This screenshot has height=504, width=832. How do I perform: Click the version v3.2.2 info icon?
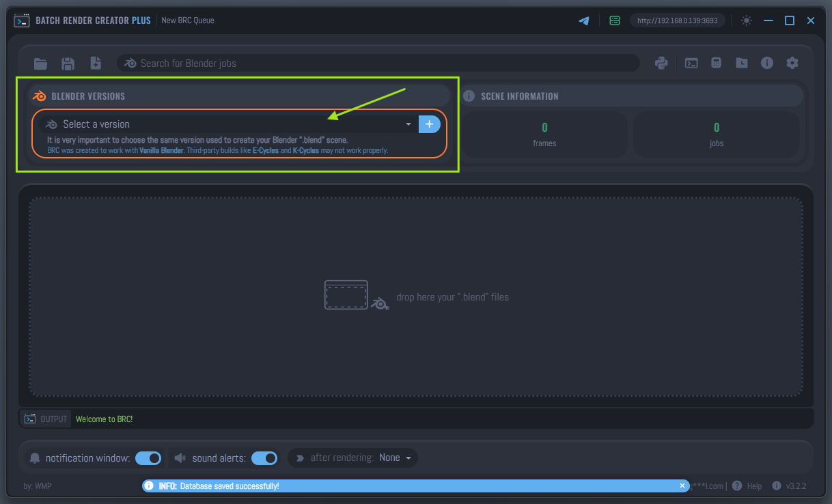point(777,486)
